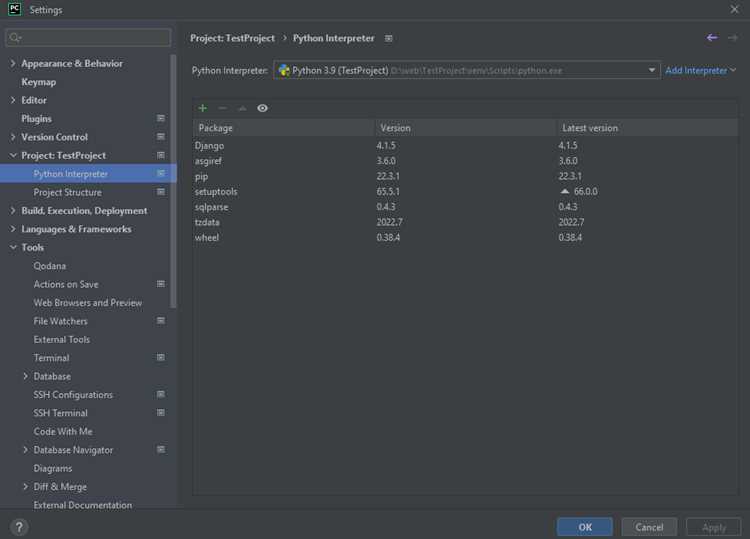This screenshot has height=539, width=750.
Task: Click the install package plus icon
Action: (202, 108)
